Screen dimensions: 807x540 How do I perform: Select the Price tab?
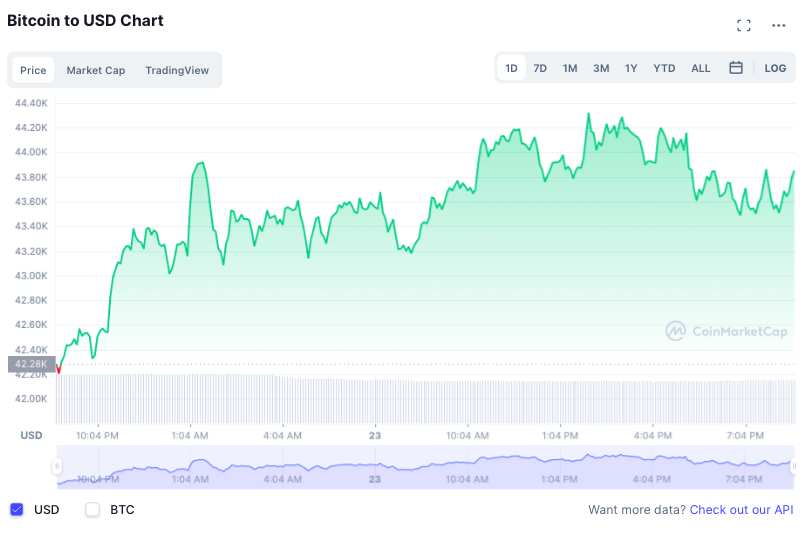[33, 70]
